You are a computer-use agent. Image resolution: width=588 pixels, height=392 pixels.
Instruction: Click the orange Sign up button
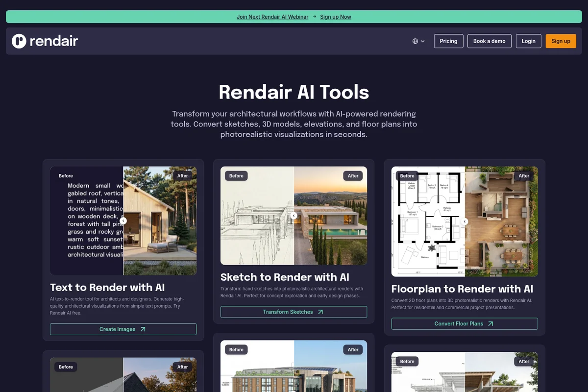(x=561, y=41)
